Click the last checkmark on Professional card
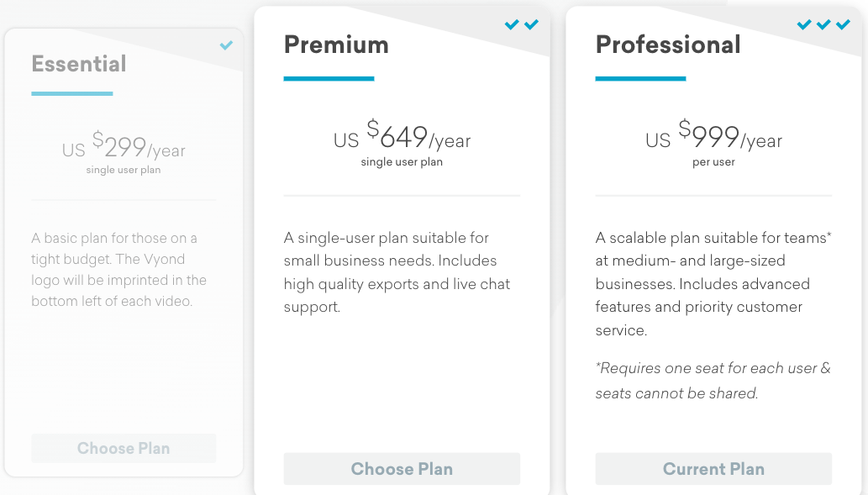Image resolution: width=868 pixels, height=495 pixels. tap(843, 24)
